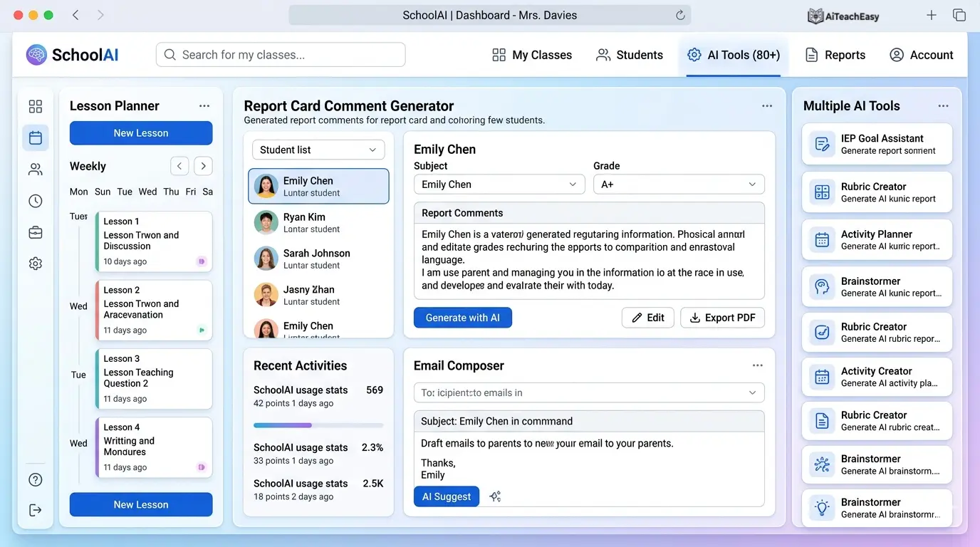The height and width of the screenshot is (547, 980).
Task: Click the sign-out icon at sidebar bottom
Action: pyautogui.click(x=36, y=509)
